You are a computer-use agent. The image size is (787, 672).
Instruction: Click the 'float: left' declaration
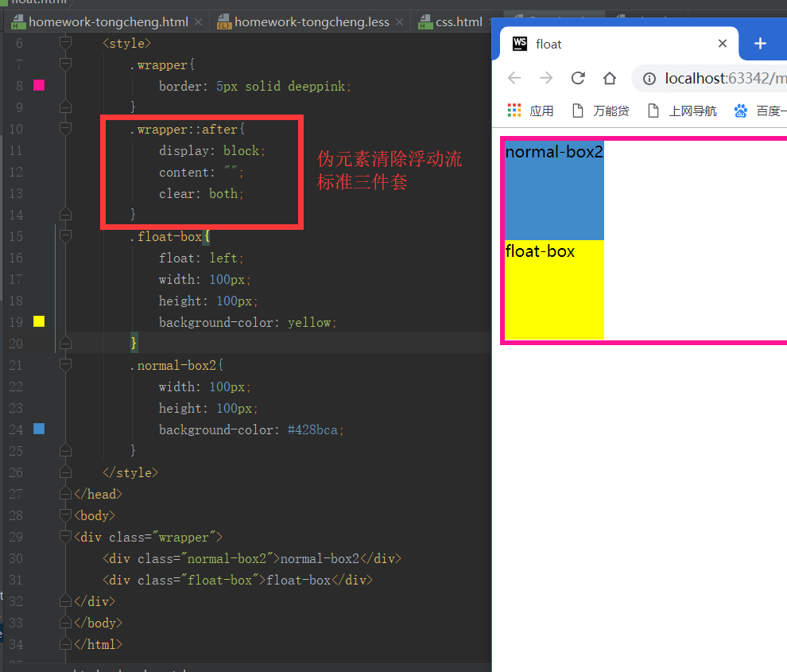pyautogui.click(x=201, y=258)
